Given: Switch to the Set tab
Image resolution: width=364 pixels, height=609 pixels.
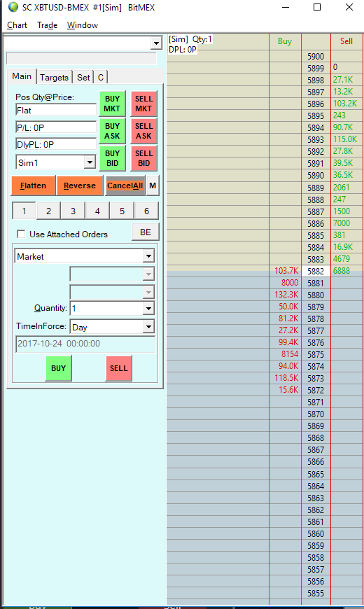Looking at the screenshot, I should coord(83,77).
